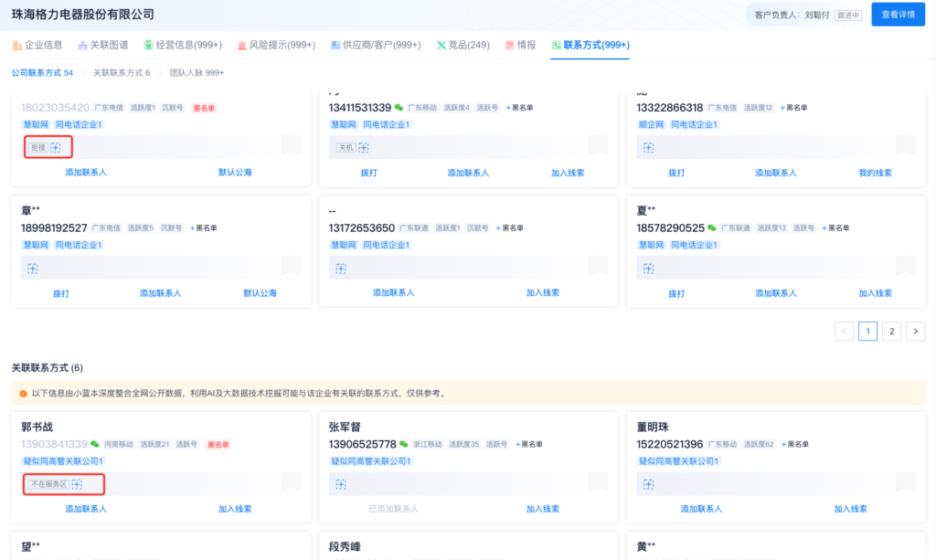Click add-tag icon beside 拒接 tag
Screen dimensions: 936x560
point(56,147)
